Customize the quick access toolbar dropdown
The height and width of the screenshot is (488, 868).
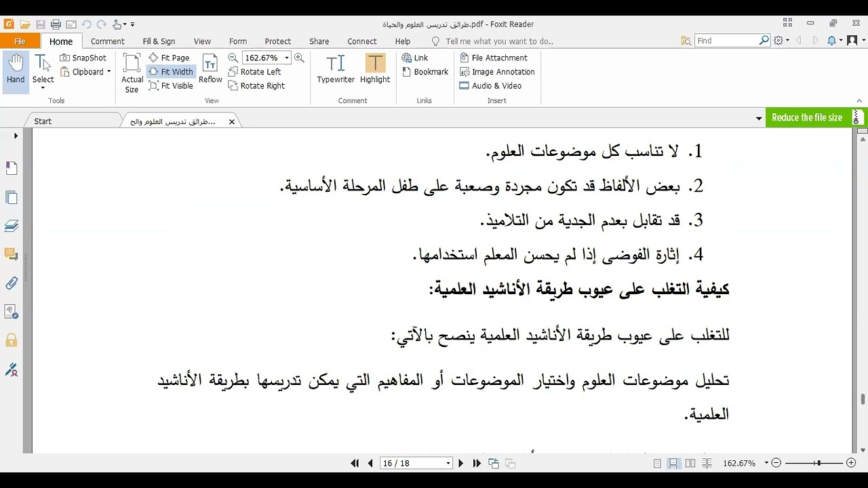coord(132,24)
